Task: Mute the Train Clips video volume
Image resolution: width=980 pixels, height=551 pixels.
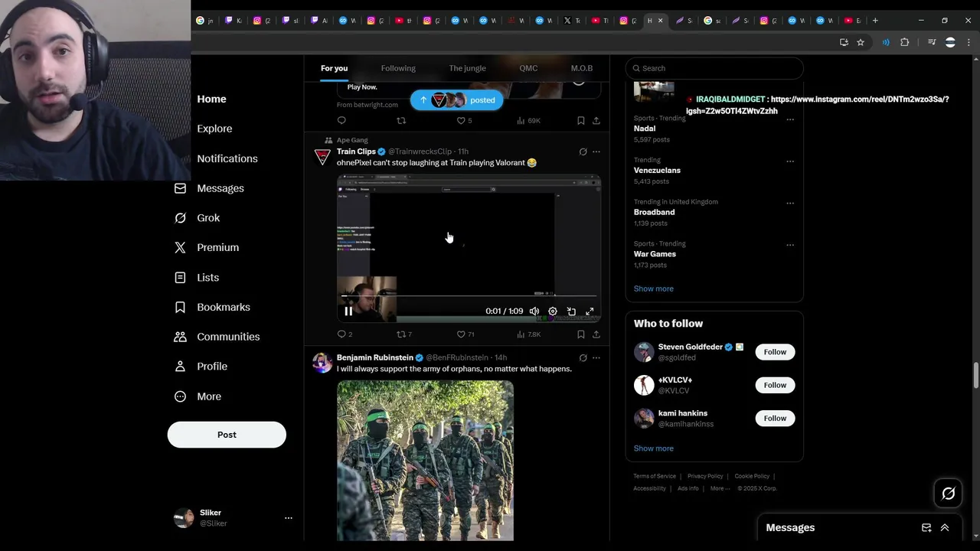Action: (534, 311)
